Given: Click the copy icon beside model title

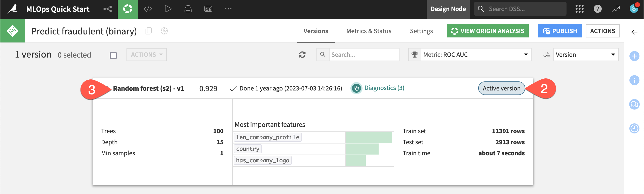Looking at the screenshot, I should tap(149, 31).
